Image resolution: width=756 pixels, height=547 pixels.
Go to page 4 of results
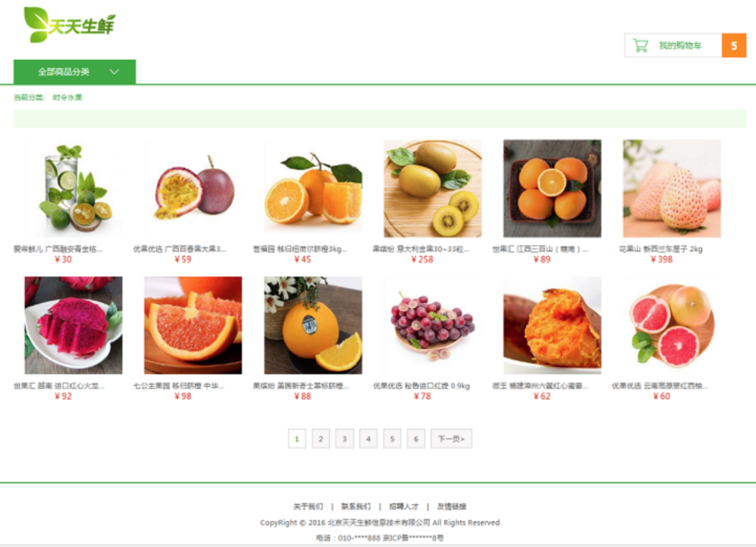(x=369, y=439)
